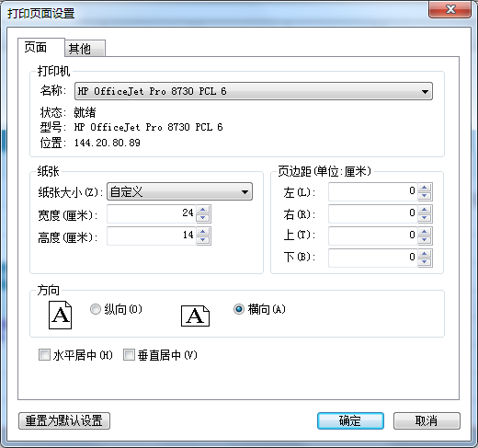The height and width of the screenshot is (448, 478).
Task: Enable the 水平居中 checkbox
Action: (44, 355)
